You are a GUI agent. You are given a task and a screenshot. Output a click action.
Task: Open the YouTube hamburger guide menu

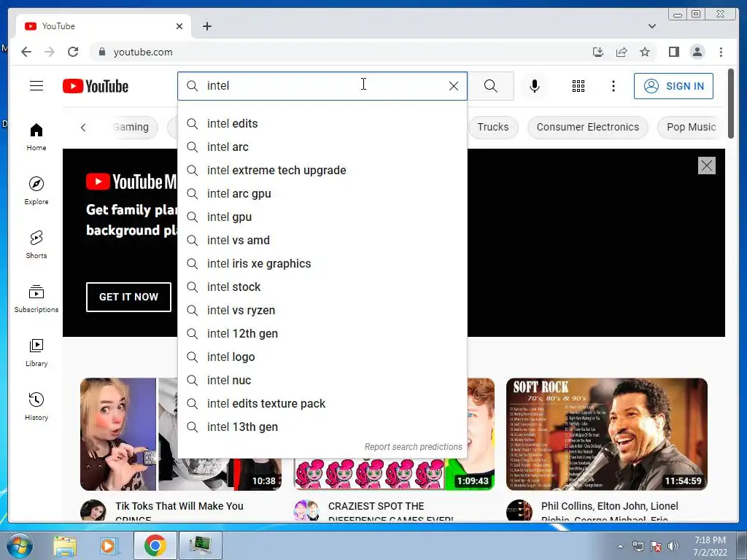(x=36, y=86)
